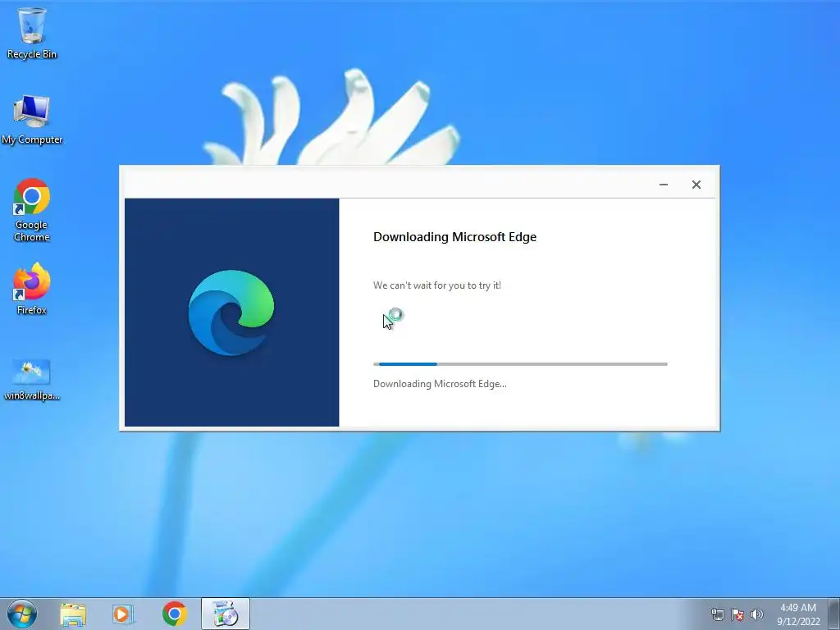840x630 pixels.
Task: Open the Windows Start menu
Action: 22,614
